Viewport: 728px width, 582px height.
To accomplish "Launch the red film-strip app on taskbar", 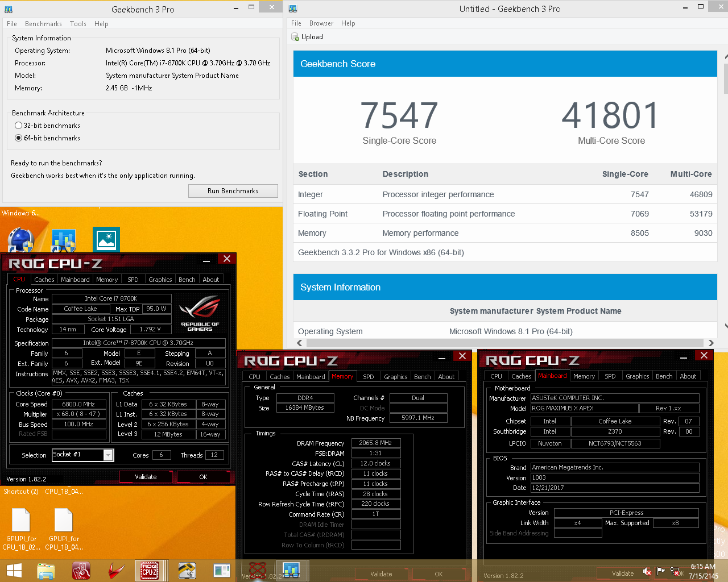I will point(81,571).
